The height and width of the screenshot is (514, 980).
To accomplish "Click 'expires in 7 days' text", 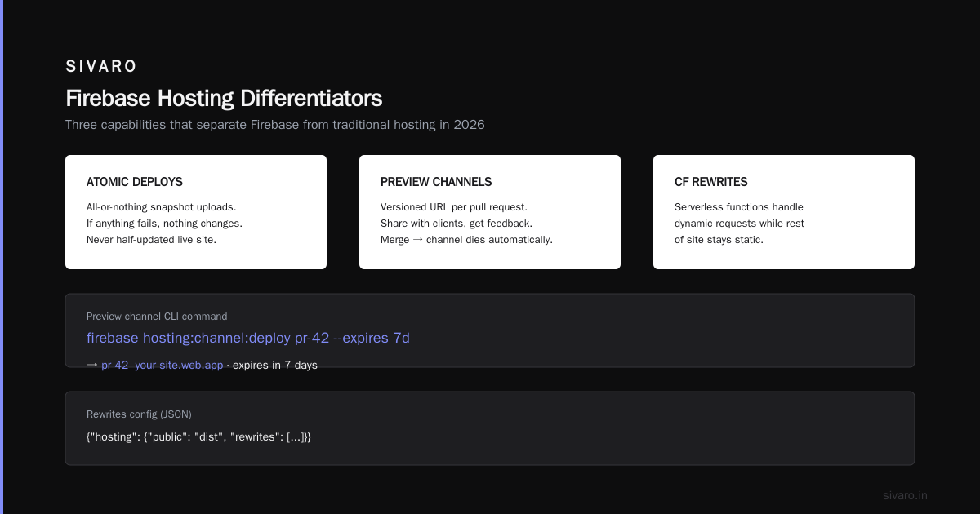I will pyautogui.click(x=275, y=366).
